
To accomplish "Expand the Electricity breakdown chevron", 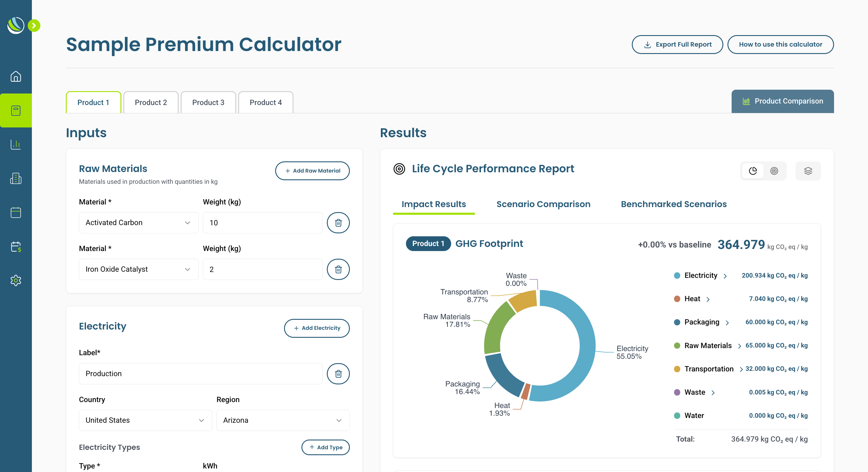I will coord(725,276).
